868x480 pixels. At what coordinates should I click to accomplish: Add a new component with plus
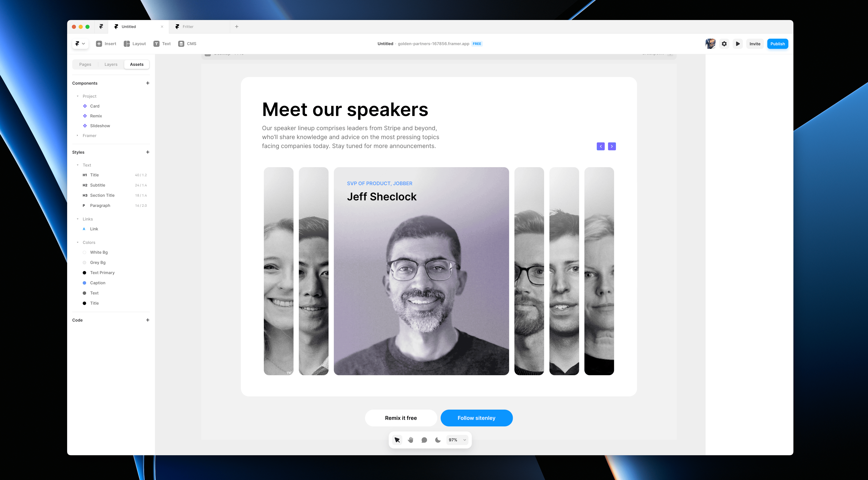tap(148, 83)
